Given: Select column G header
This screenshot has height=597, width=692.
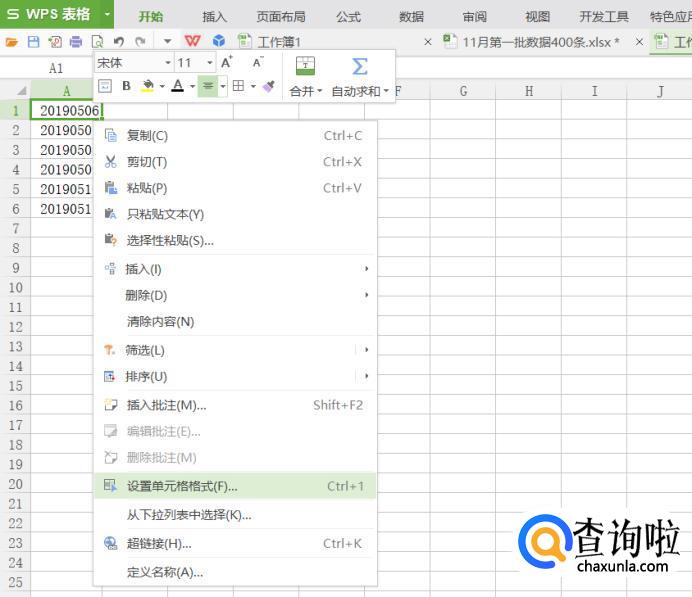Looking at the screenshot, I should coord(463,91).
